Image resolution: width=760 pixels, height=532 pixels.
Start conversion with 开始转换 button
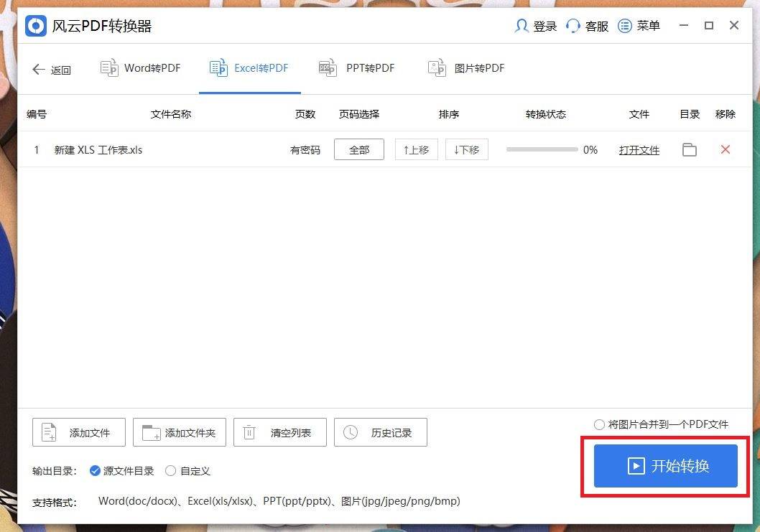[x=665, y=466]
